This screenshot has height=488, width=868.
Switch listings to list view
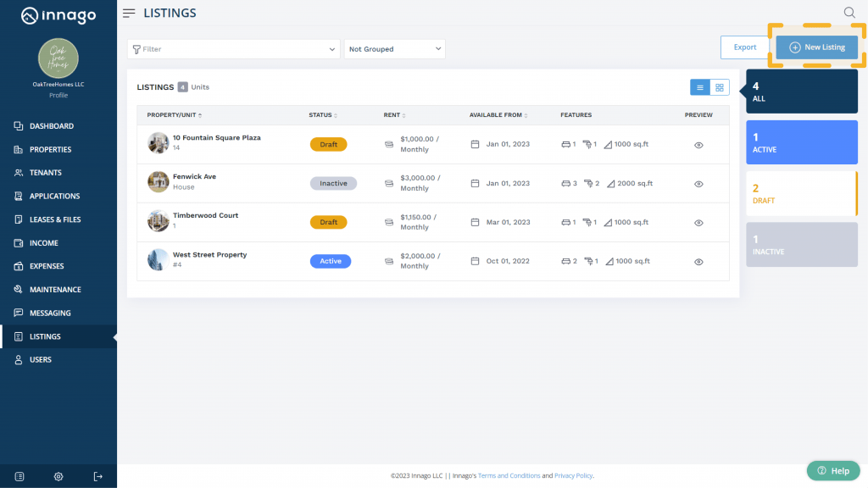point(699,87)
